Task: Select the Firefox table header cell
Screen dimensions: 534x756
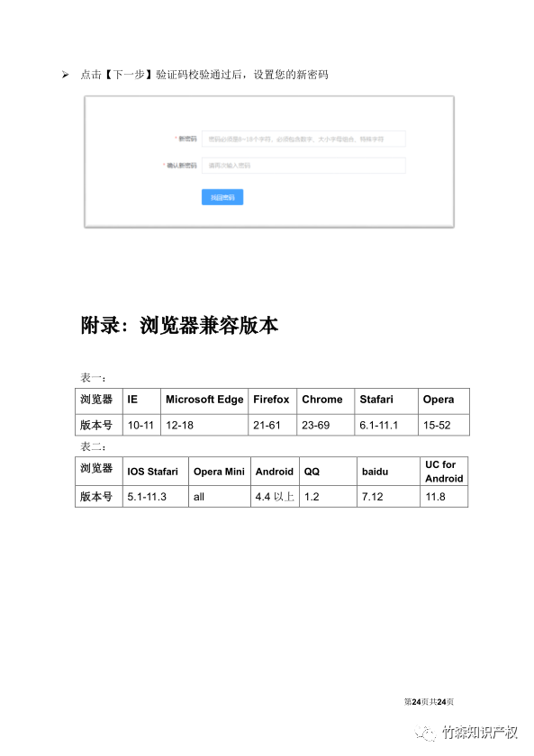Action: (x=273, y=401)
